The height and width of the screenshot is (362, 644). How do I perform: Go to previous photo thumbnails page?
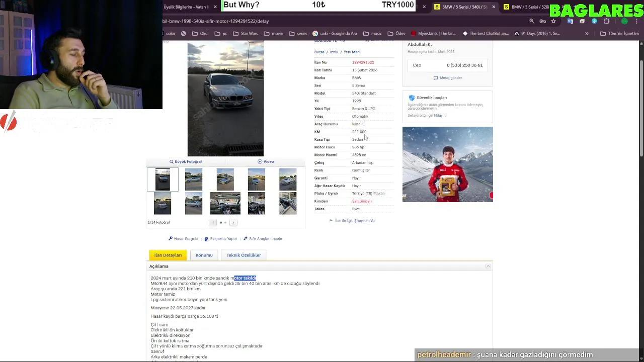[x=213, y=222]
